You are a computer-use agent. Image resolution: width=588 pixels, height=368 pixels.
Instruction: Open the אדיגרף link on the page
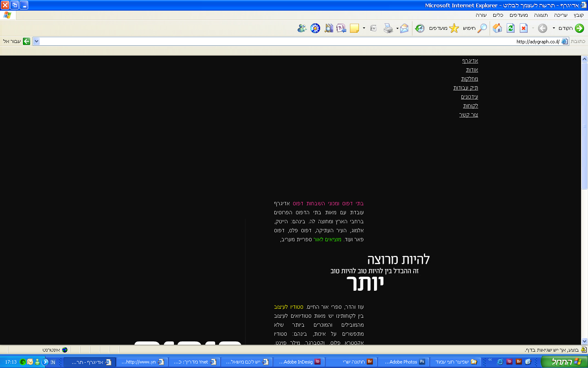[470, 61]
